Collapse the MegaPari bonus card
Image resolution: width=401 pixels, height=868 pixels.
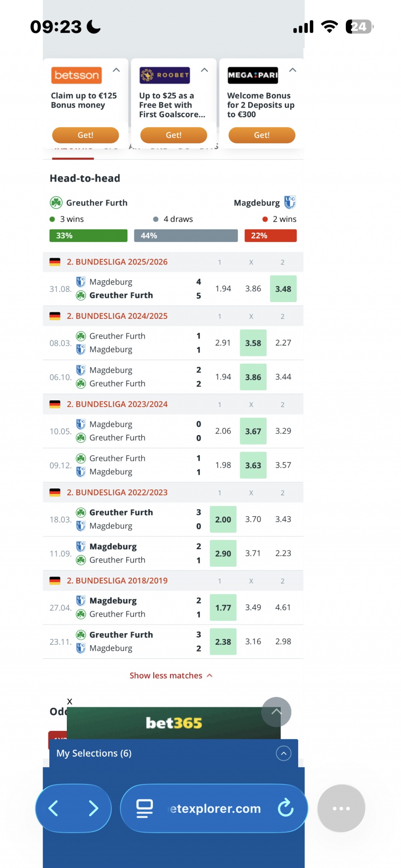pyautogui.click(x=293, y=70)
